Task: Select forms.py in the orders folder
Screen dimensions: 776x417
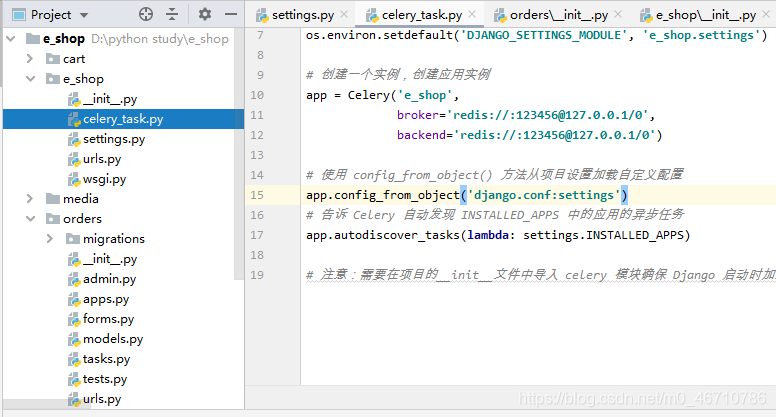Action: (x=108, y=319)
